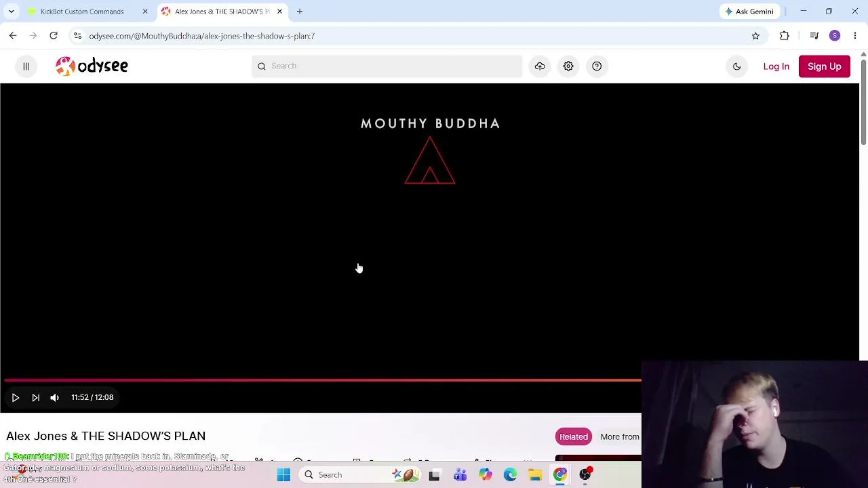
Task: Open Microsoft Edge from taskbar
Action: point(510,475)
